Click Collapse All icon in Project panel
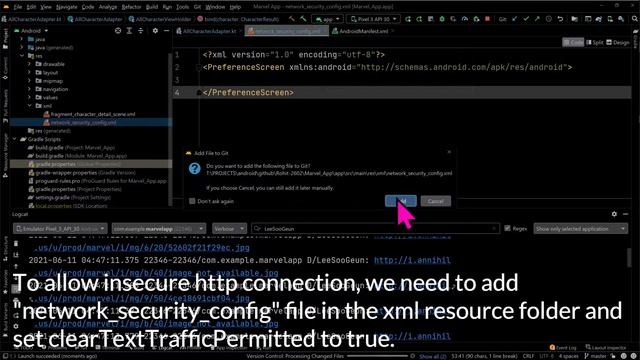Screen dimensions: 640x360 click(x=140, y=31)
